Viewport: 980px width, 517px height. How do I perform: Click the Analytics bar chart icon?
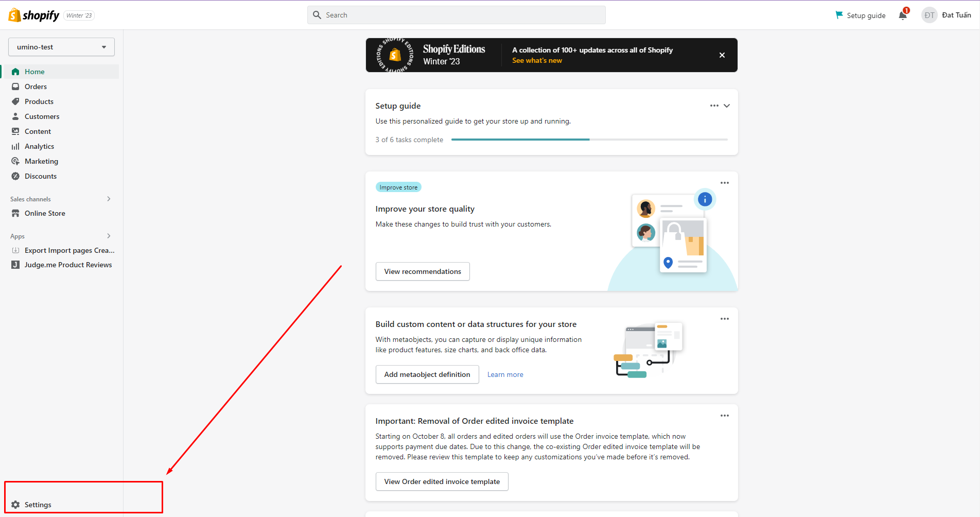pos(15,146)
